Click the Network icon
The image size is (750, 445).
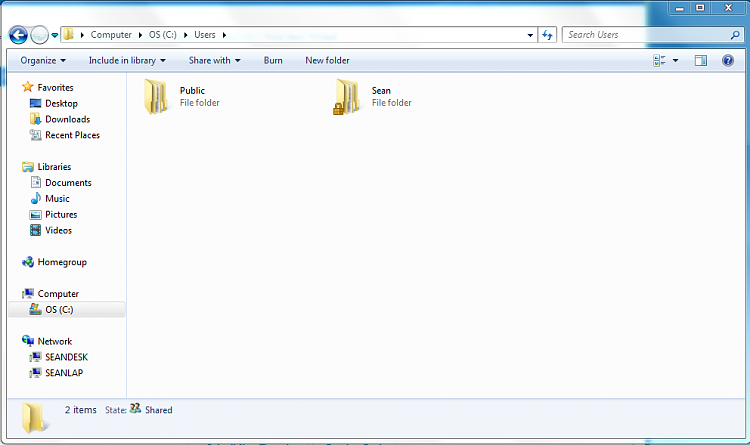click(28, 341)
